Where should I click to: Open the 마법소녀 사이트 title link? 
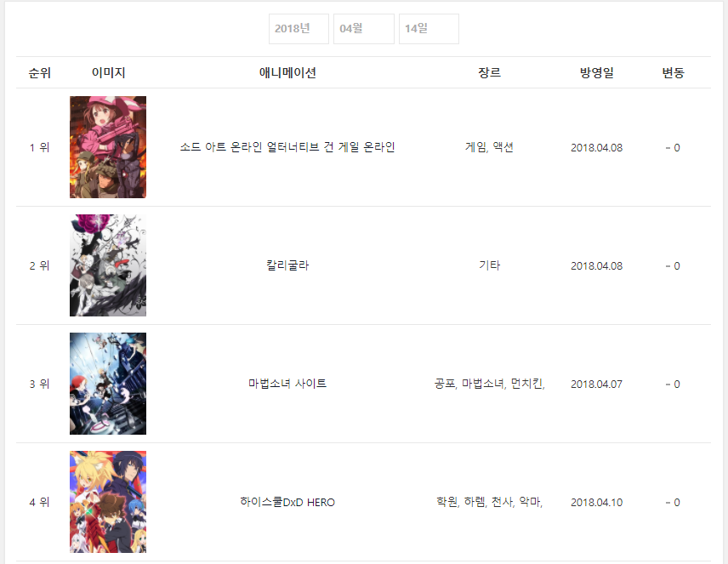point(287,384)
